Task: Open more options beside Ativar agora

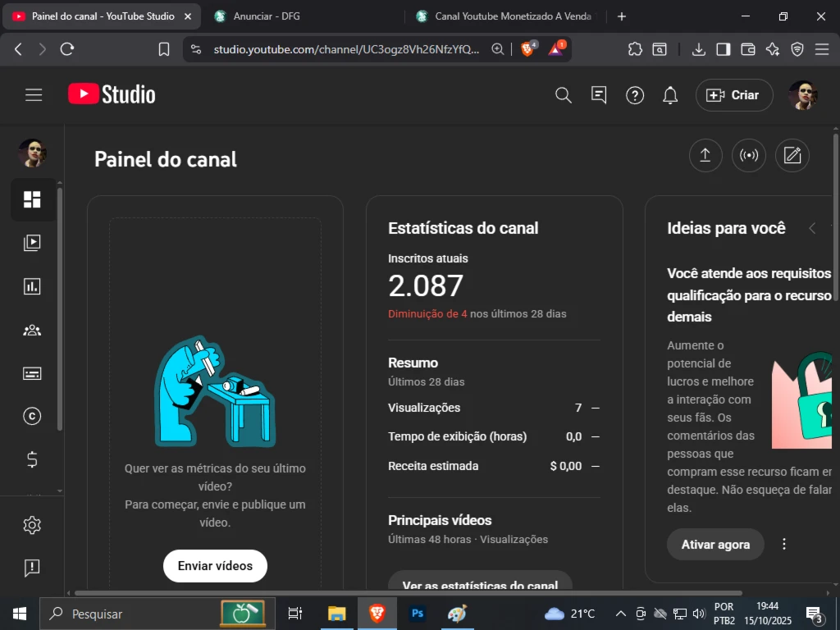Action: coord(784,544)
